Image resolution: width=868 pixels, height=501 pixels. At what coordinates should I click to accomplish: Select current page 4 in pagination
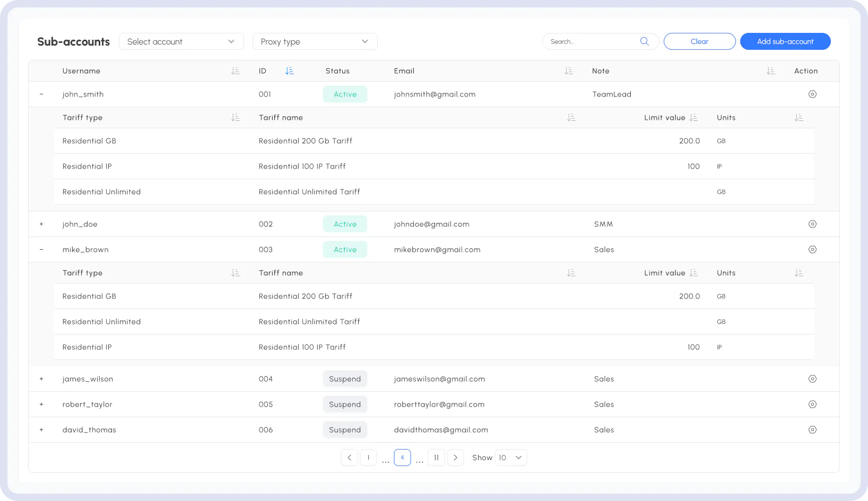[x=403, y=458]
